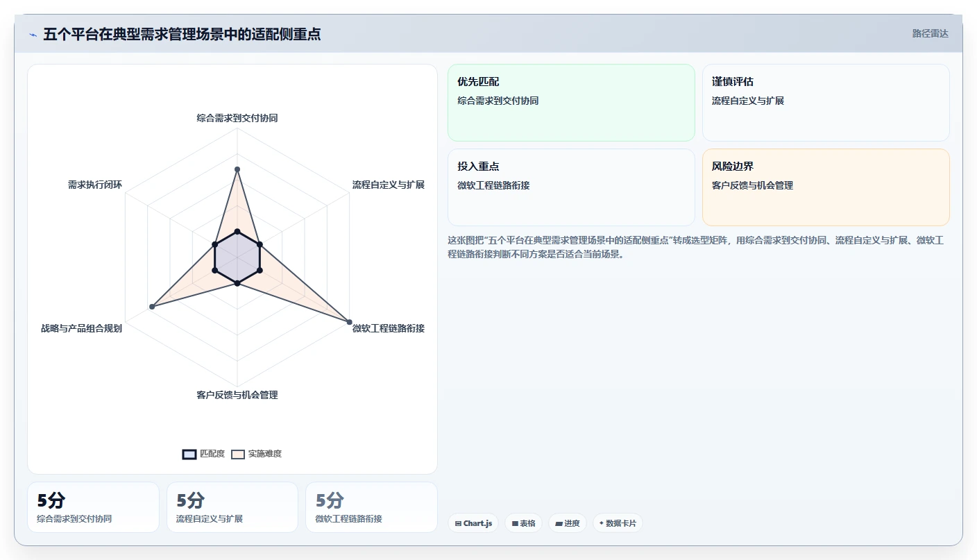Click the 需求执行闭环 radar axis label
The image size is (977, 560).
point(95,185)
